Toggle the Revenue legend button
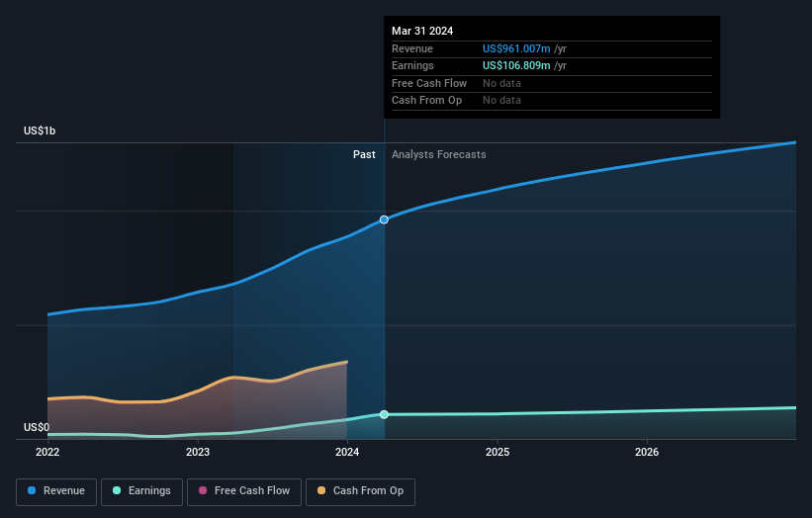The image size is (812, 518). pos(56,491)
